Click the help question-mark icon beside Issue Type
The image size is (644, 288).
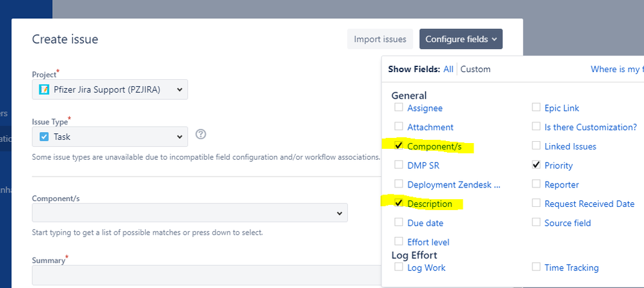coord(201,134)
